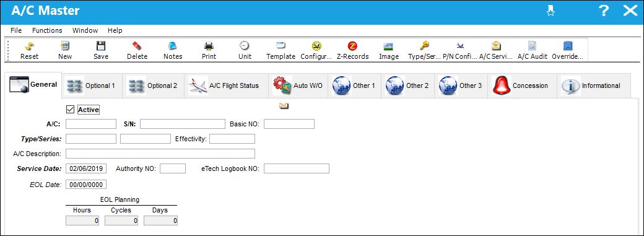Click the Service Date field
Screen dimensions: 644x236
(x=86, y=168)
